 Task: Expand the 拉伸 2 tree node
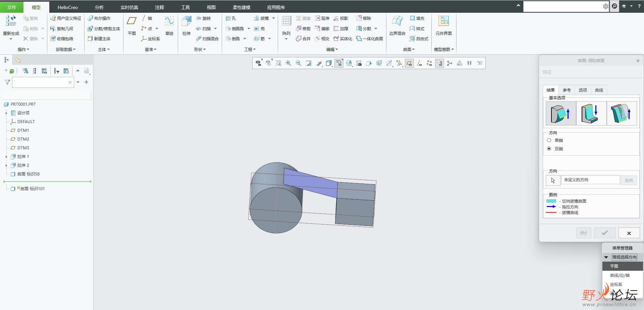pos(6,165)
